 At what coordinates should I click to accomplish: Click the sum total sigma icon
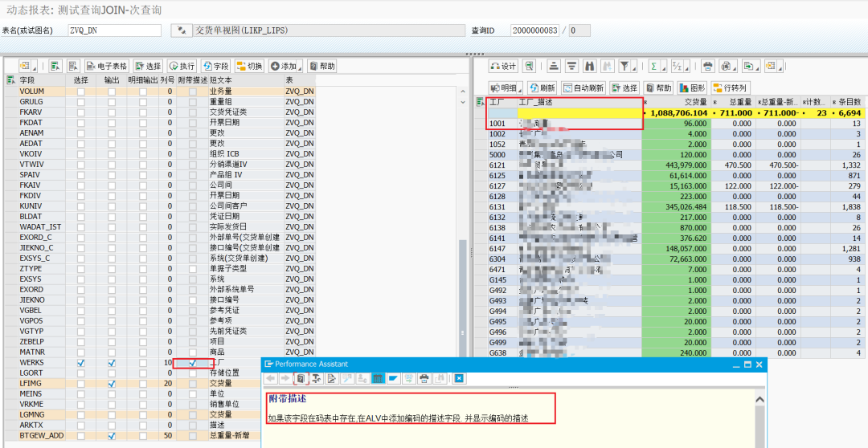coord(653,67)
